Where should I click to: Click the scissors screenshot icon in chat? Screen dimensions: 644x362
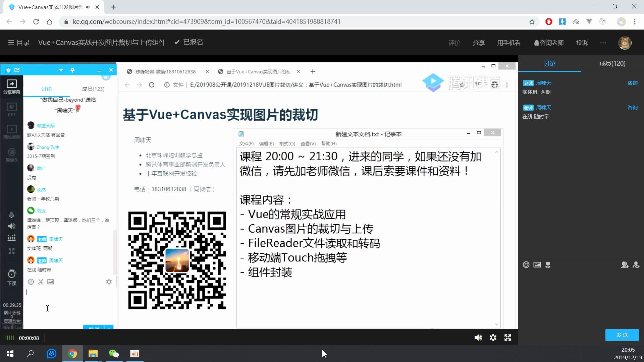41,282
